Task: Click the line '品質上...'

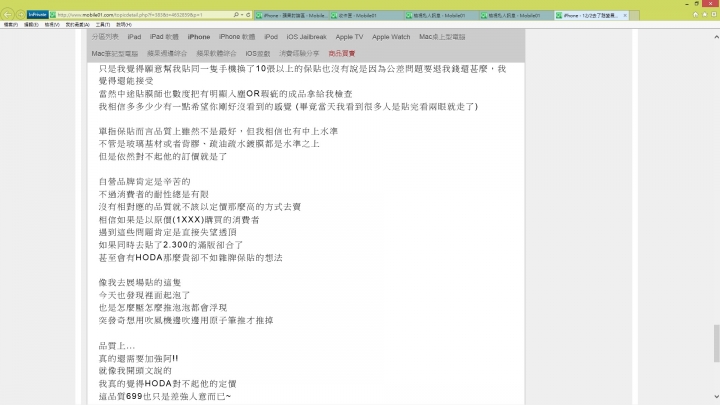Action: click(x=117, y=346)
